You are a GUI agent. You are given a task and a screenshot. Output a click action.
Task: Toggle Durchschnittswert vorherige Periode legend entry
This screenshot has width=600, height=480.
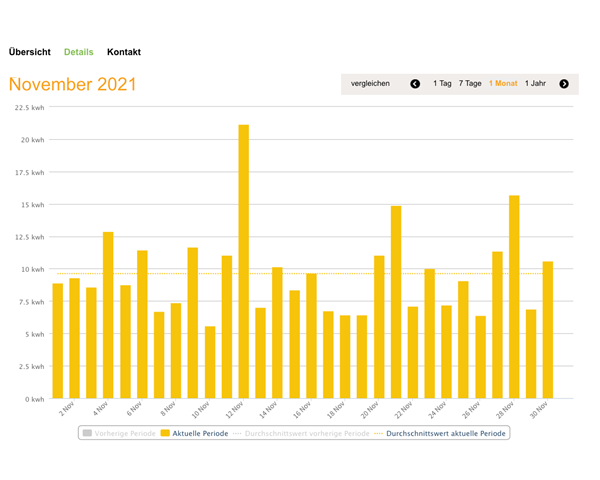[x=307, y=433]
